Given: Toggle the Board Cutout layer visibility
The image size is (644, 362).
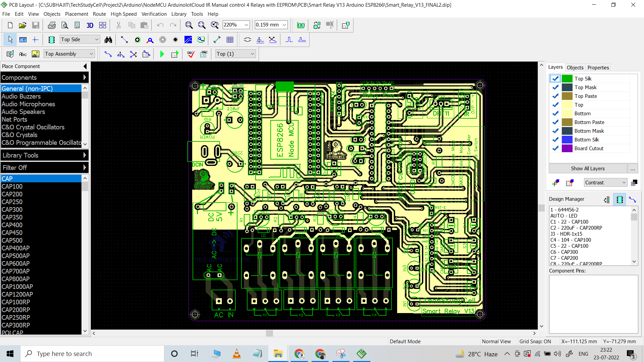Looking at the screenshot, I should [555, 148].
